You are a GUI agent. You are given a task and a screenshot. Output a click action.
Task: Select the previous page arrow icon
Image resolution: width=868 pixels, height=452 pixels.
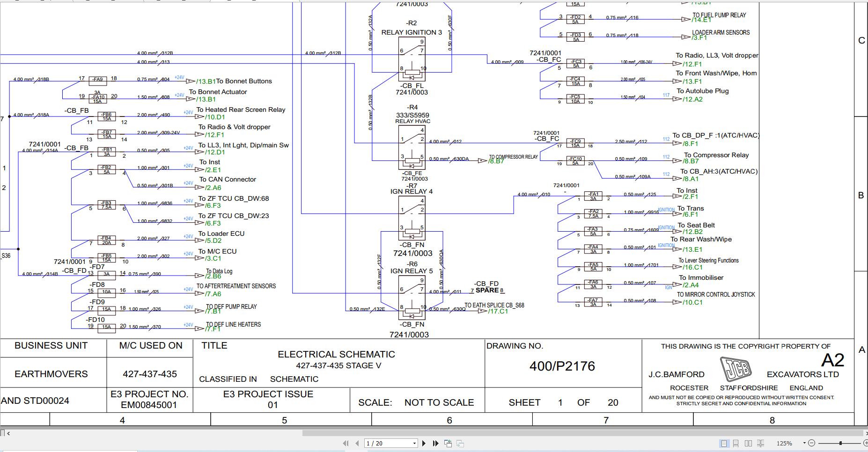[357, 443]
